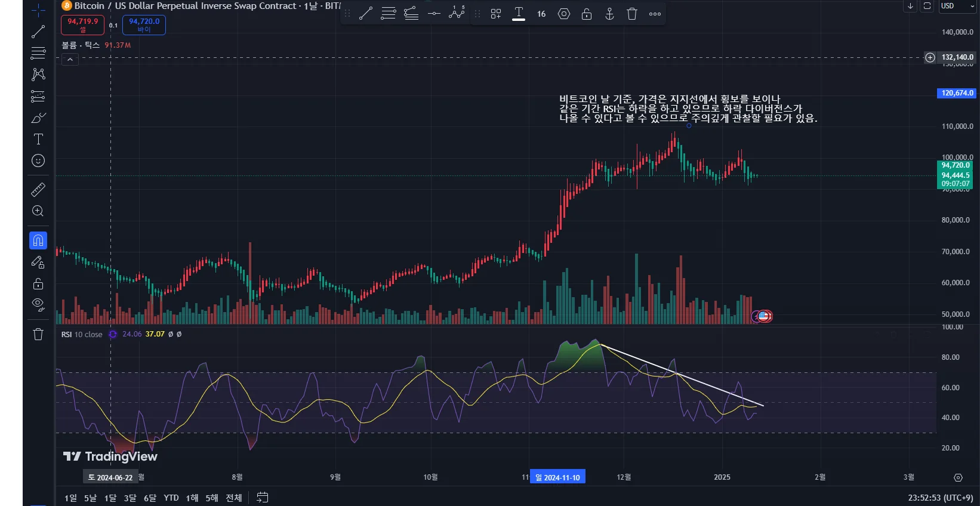Pick the Elliott wave tool in favorites toolbar
The image size is (980, 506).
click(x=457, y=14)
